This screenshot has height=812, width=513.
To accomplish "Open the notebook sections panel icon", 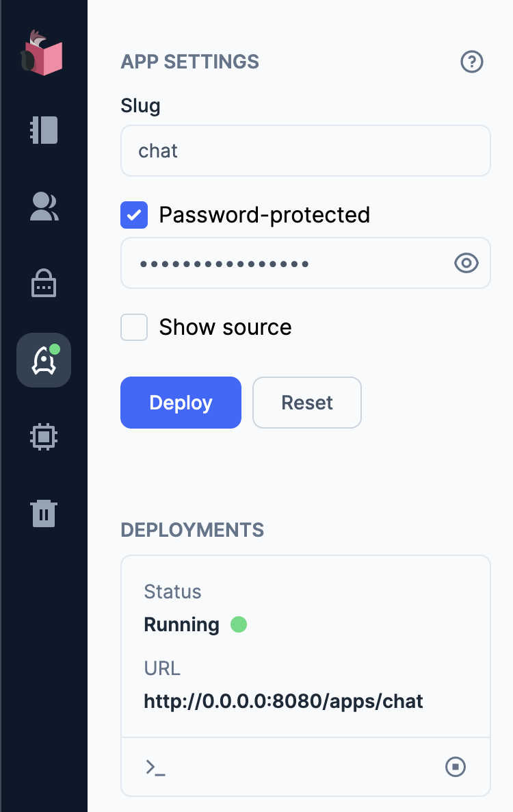I will point(44,129).
